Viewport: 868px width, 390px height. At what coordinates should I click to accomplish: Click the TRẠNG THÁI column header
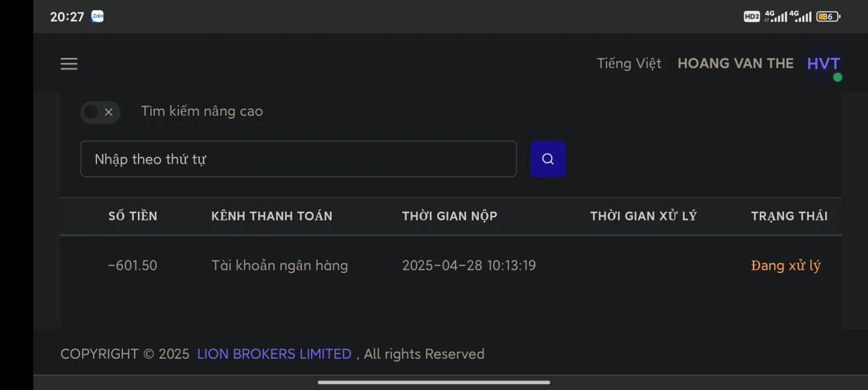[789, 216]
